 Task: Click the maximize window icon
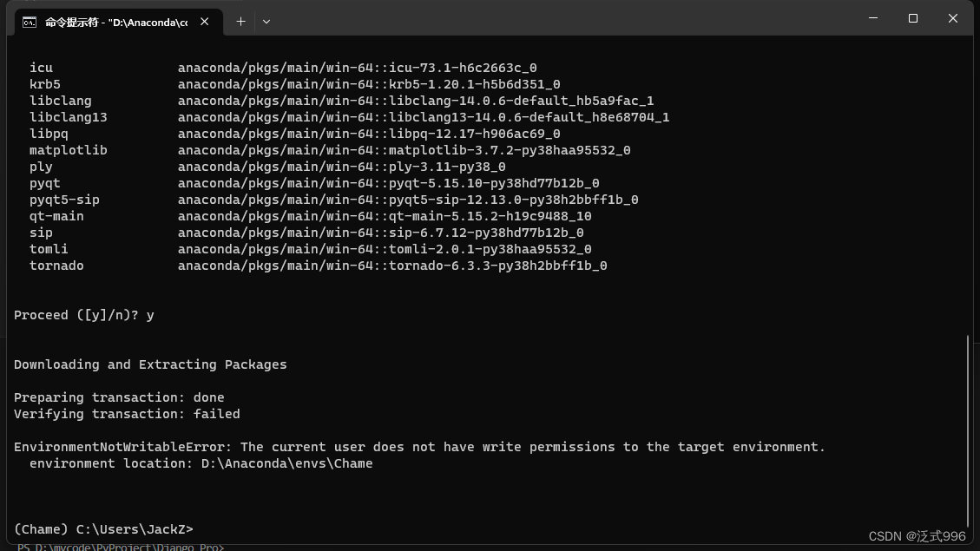point(912,17)
